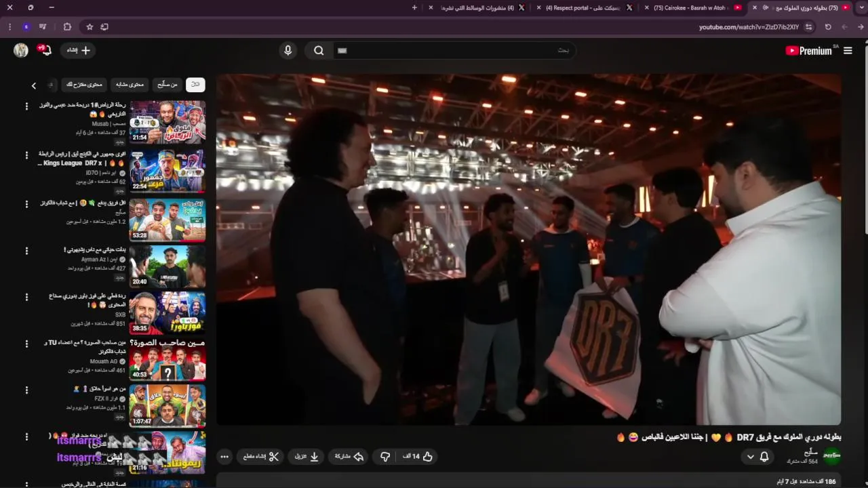Switch to the Respect portal X tab

(586, 7)
